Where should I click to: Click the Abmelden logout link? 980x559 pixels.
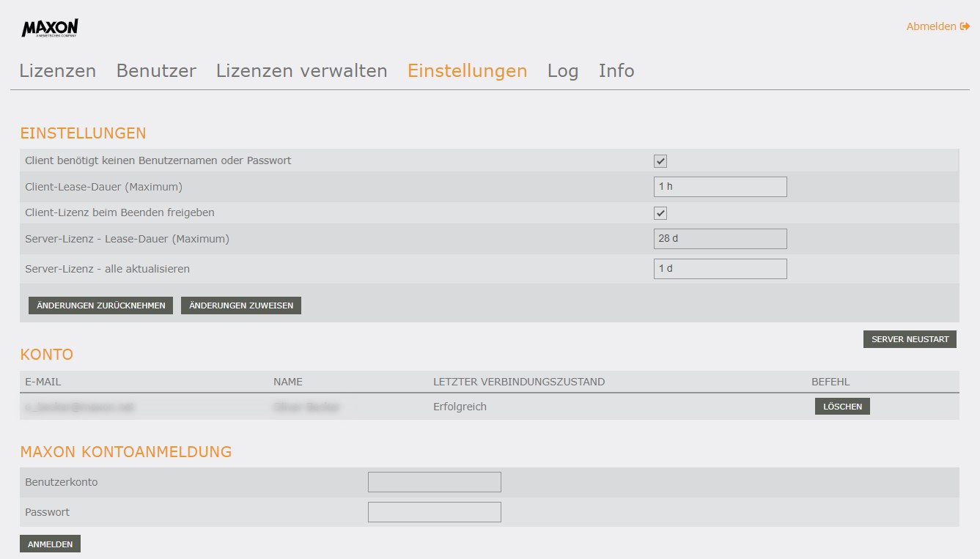pos(937,26)
